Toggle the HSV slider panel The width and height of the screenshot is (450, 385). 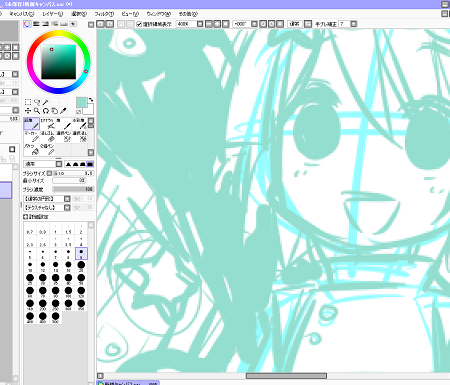pyautogui.click(x=45, y=24)
